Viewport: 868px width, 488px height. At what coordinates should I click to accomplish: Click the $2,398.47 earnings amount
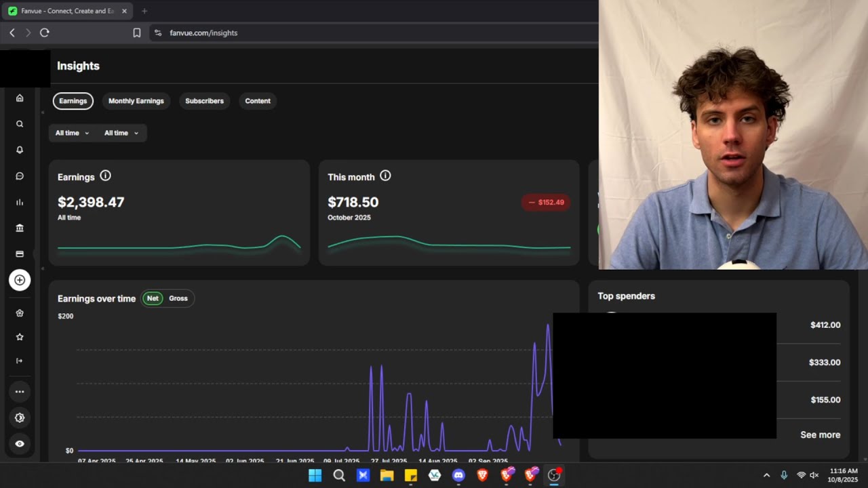point(91,202)
